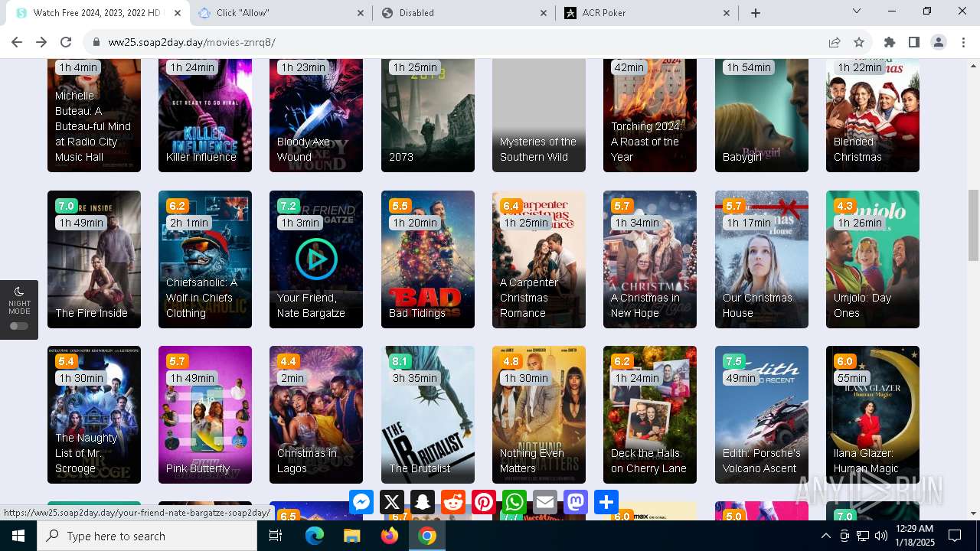This screenshot has width=980, height=551.
Task: Click the taskbar search box
Action: point(147,536)
